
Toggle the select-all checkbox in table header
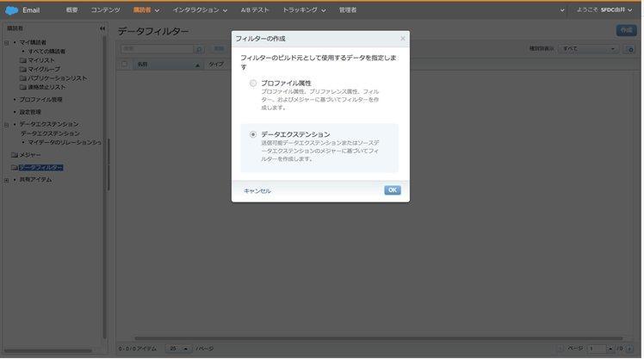[125, 64]
